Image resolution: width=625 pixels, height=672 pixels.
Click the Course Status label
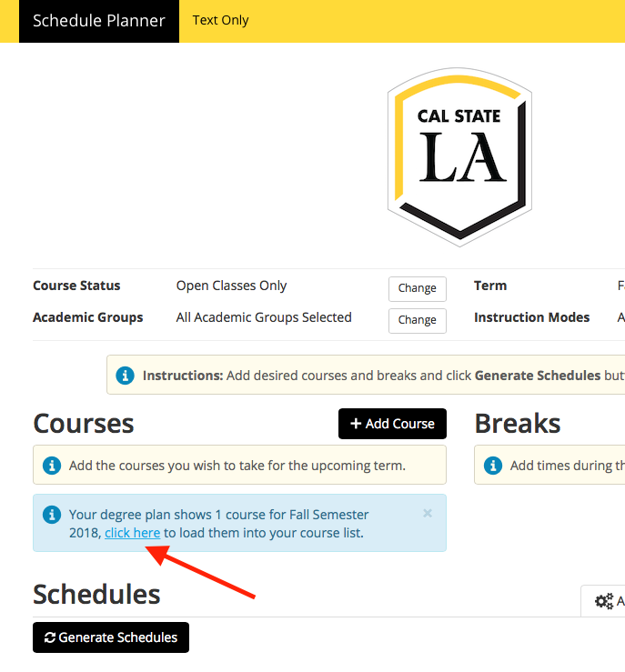point(76,286)
